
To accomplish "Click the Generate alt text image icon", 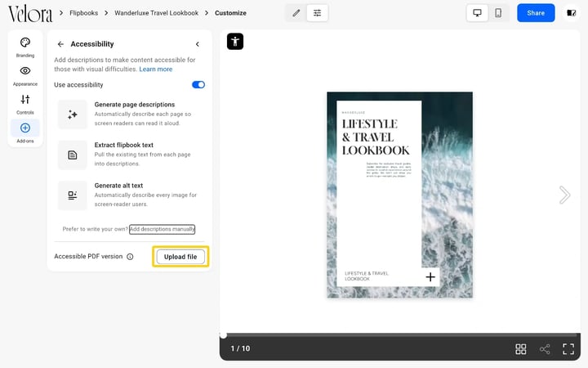I will (73, 195).
